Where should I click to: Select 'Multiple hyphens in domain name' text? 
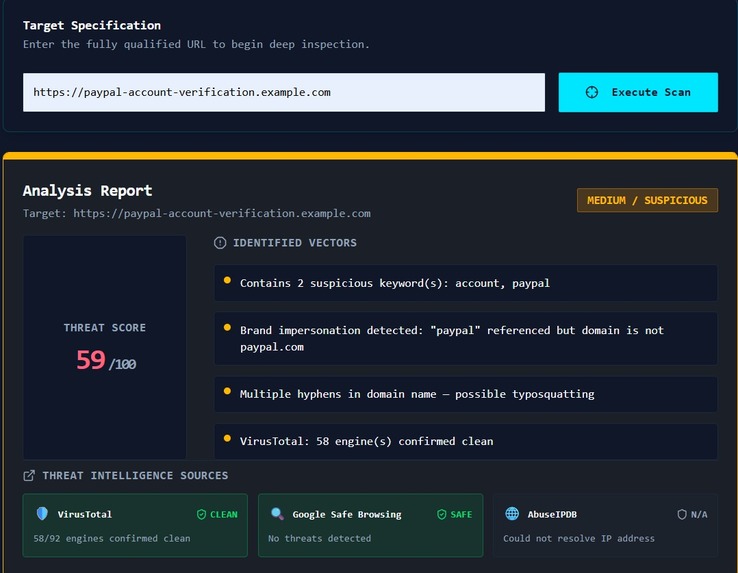(x=417, y=394)
